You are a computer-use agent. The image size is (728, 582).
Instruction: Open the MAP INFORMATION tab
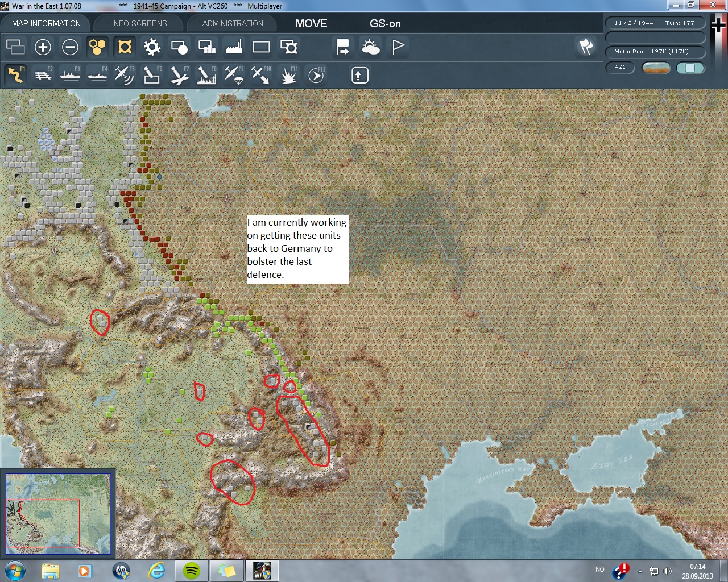[x=46, y=23]
